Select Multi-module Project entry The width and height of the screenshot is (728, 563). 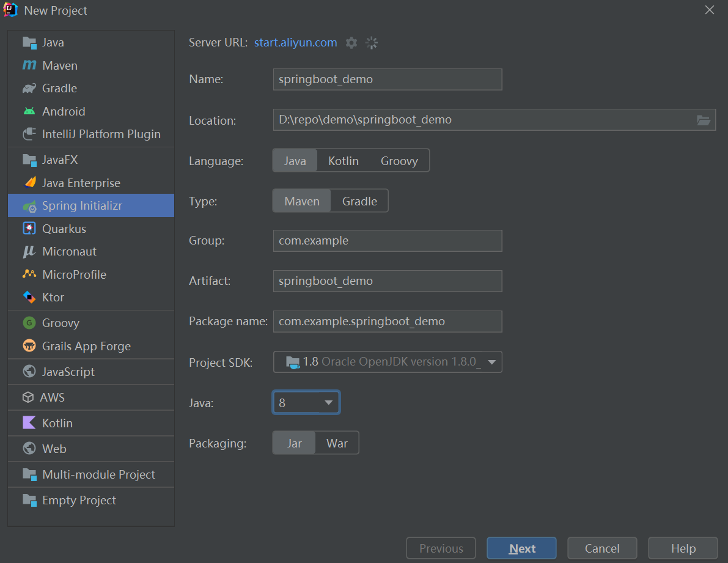click(x=91, y=475)
